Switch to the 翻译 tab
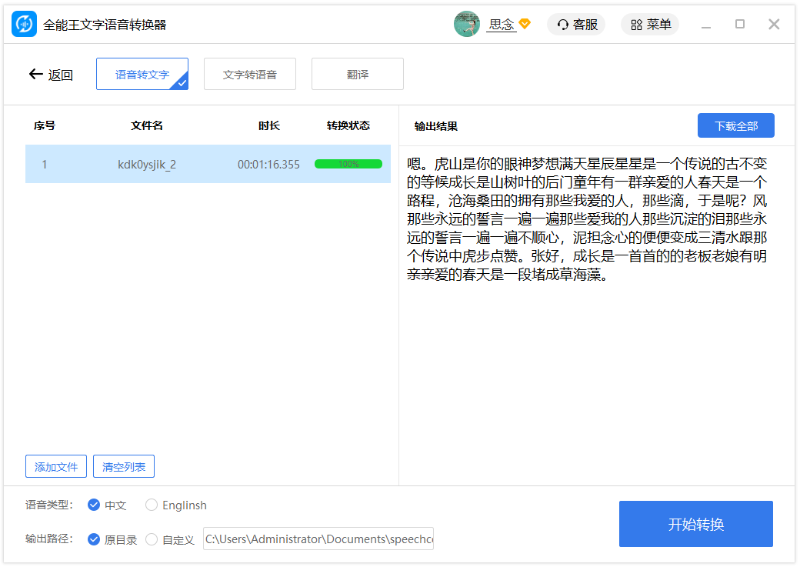This screenshot has height=567, width=800. click(x=357, y=74)
